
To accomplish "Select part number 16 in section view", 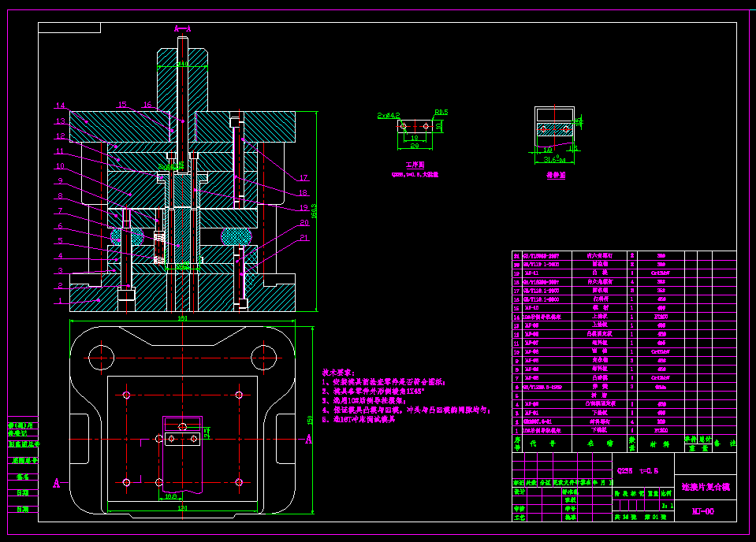I will (x=147, y=105).
